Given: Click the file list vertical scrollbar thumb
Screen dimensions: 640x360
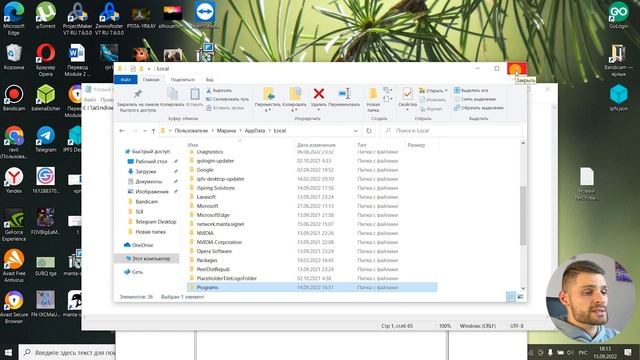Looking at the screenshot, I should (523, 216).
